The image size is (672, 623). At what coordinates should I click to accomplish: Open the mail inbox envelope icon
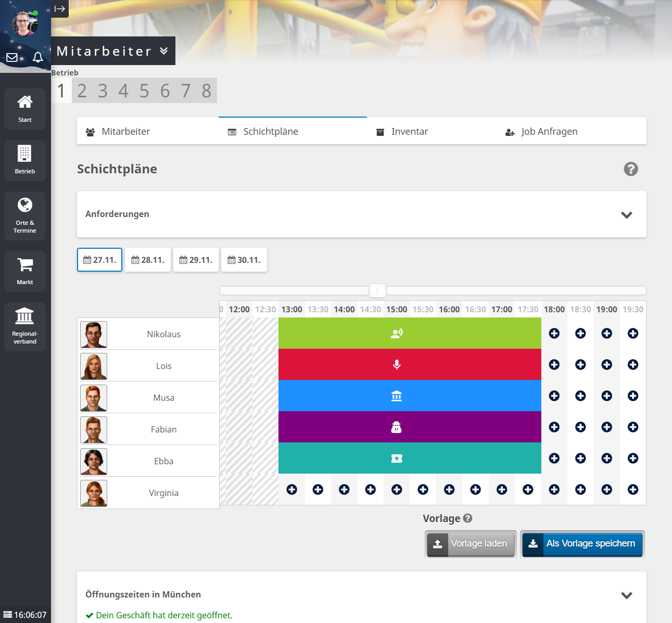click(x=12, y=57)
